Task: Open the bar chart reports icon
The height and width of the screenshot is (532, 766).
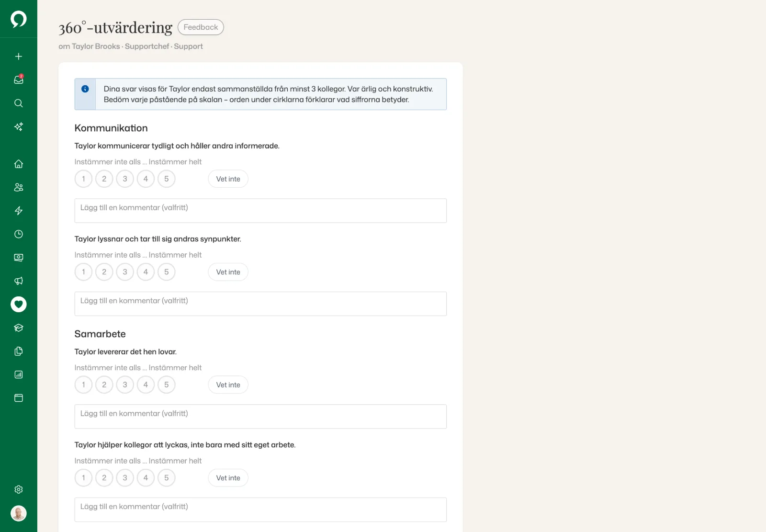Action: click(x=19, y=375)
